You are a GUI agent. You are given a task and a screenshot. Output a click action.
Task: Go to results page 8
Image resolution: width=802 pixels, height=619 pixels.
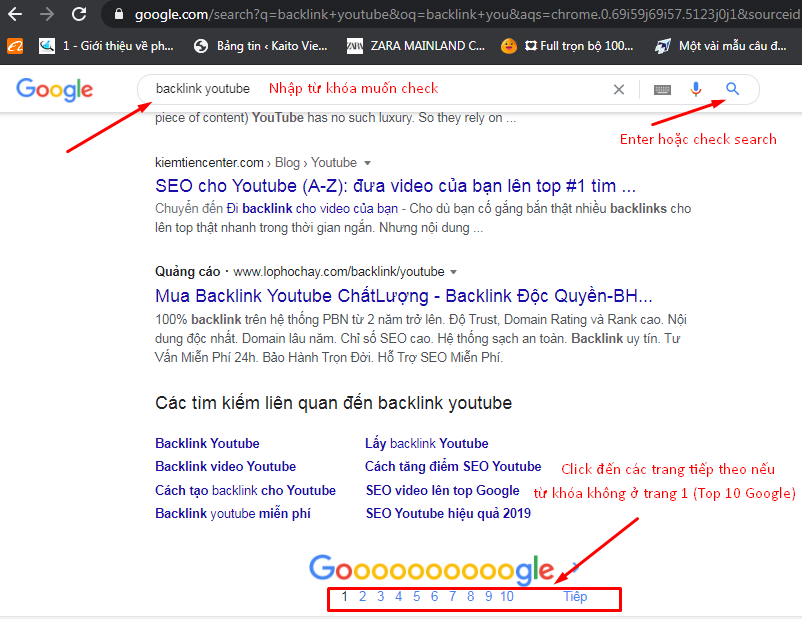[471, 596]
